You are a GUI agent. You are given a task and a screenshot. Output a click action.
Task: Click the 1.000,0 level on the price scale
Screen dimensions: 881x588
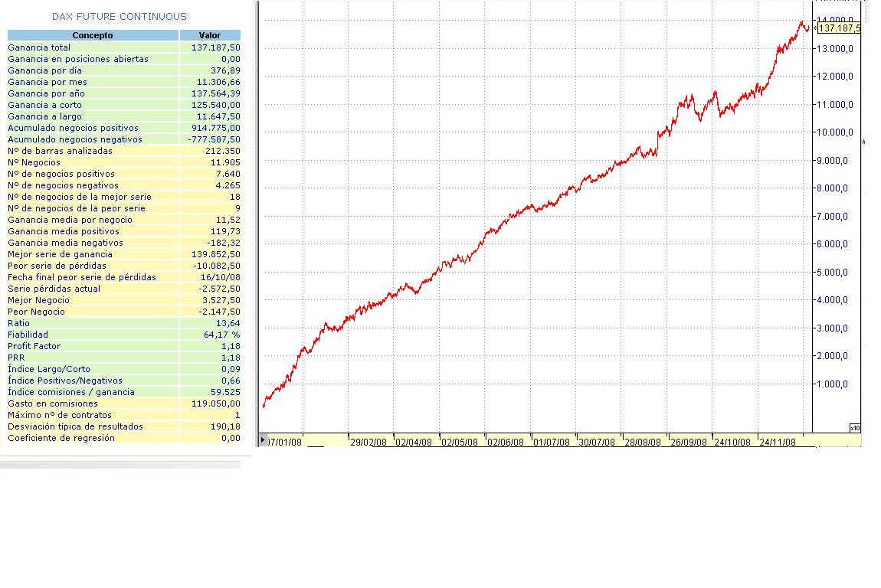point(832,384)
